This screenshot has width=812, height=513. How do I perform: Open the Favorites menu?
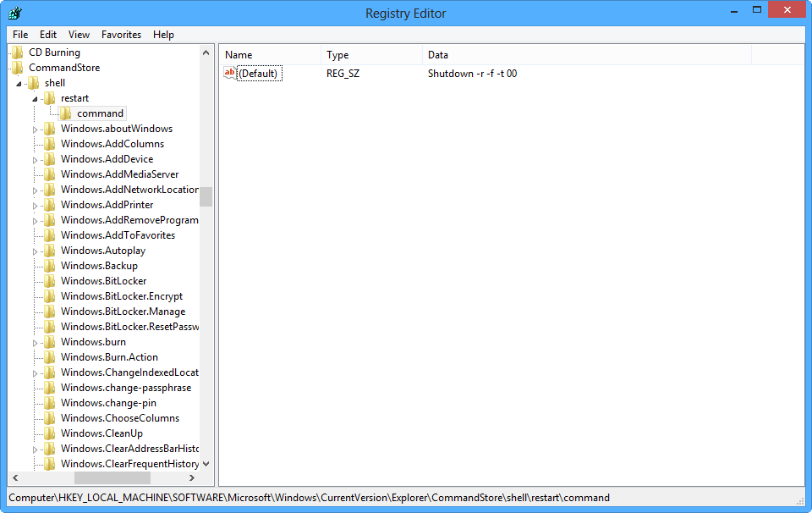(x=121, y=35)
